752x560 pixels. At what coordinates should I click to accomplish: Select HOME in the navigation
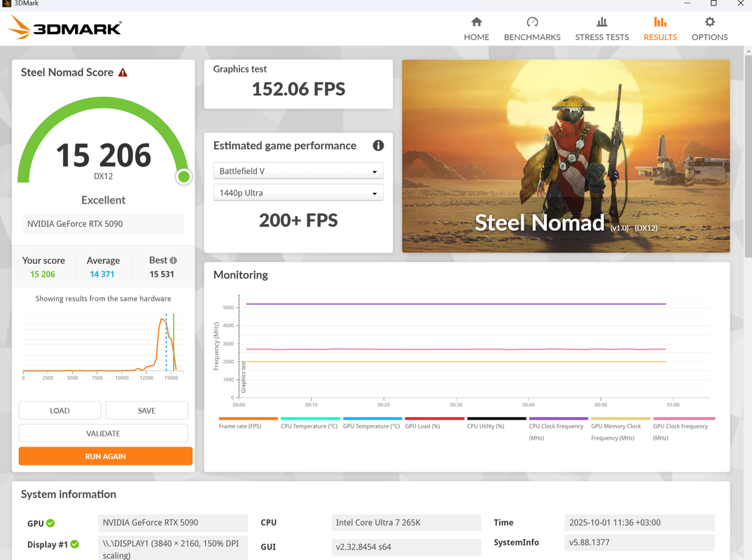(x=476, y=37)
